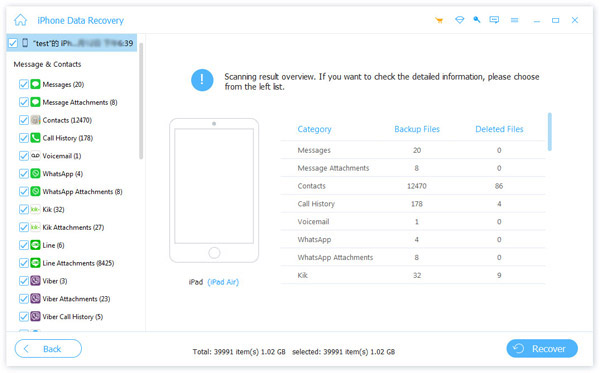Screen dimensions: 600x373
Task: Open the Call History (178) list entry
Action: click(68, 138)
